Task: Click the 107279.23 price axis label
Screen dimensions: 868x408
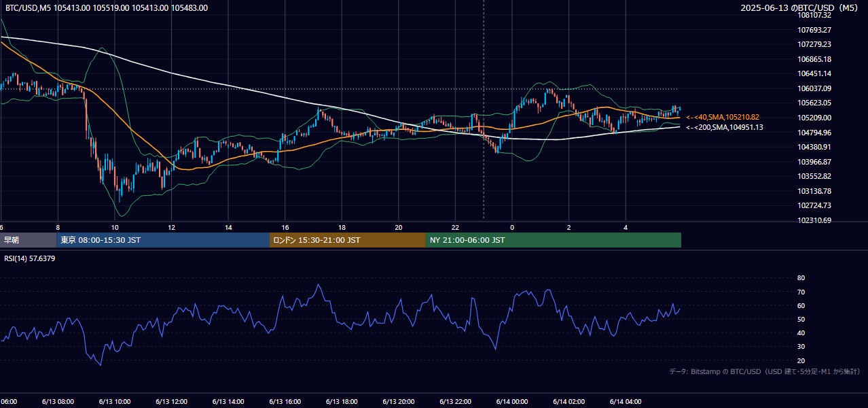Action: tap(814, 44)
